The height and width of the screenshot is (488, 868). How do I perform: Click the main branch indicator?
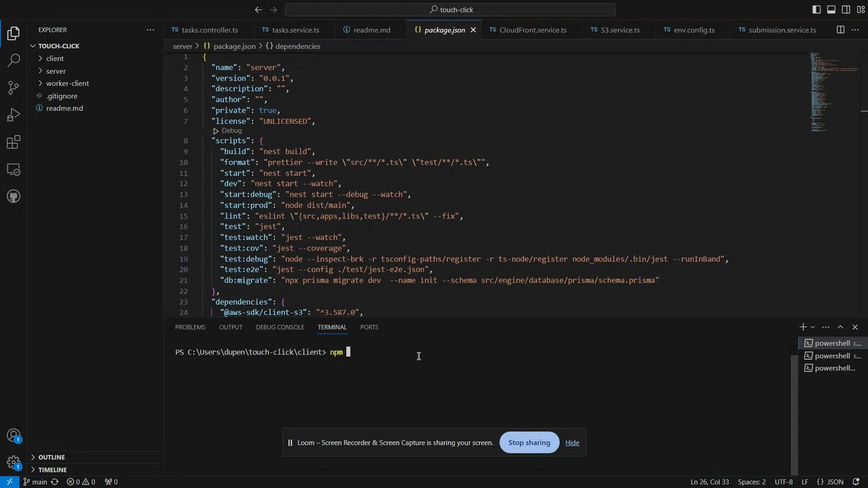click(35, 482)
